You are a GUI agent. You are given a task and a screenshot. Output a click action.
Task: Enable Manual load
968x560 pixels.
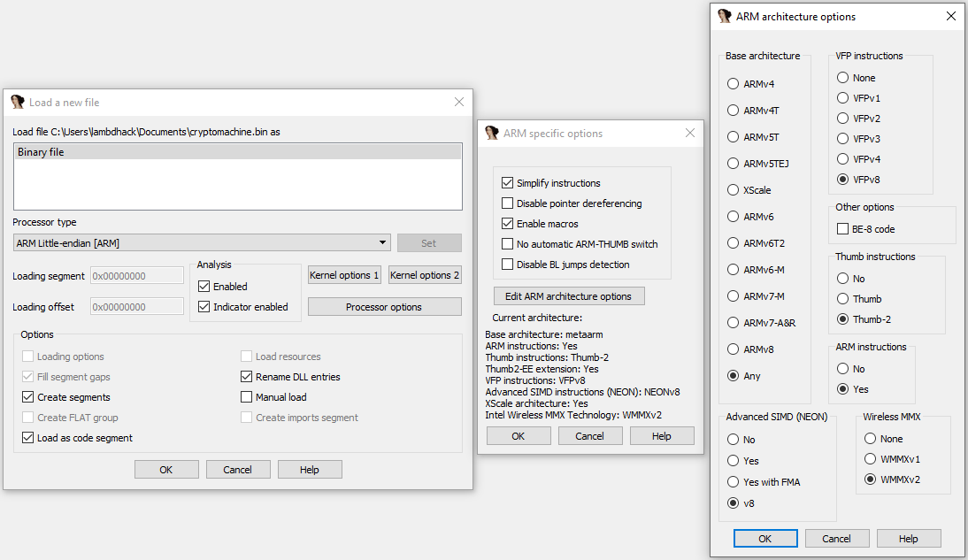point(246,396)
